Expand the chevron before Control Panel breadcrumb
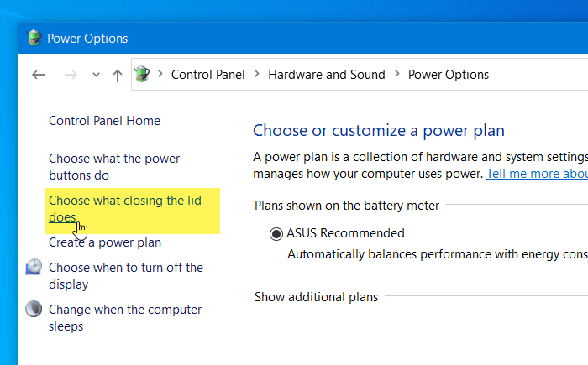The width and height of the screenshot is (588, 365). (160, 75)
